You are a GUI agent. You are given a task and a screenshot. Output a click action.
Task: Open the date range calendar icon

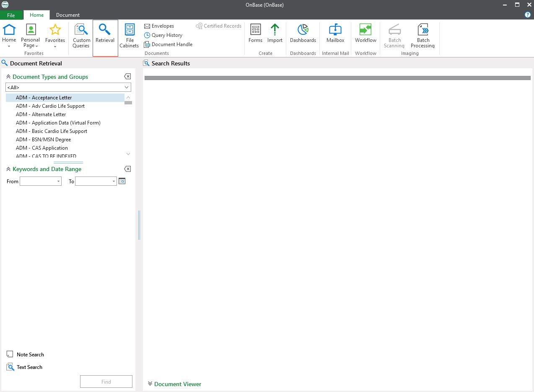(x=122, y=181)
